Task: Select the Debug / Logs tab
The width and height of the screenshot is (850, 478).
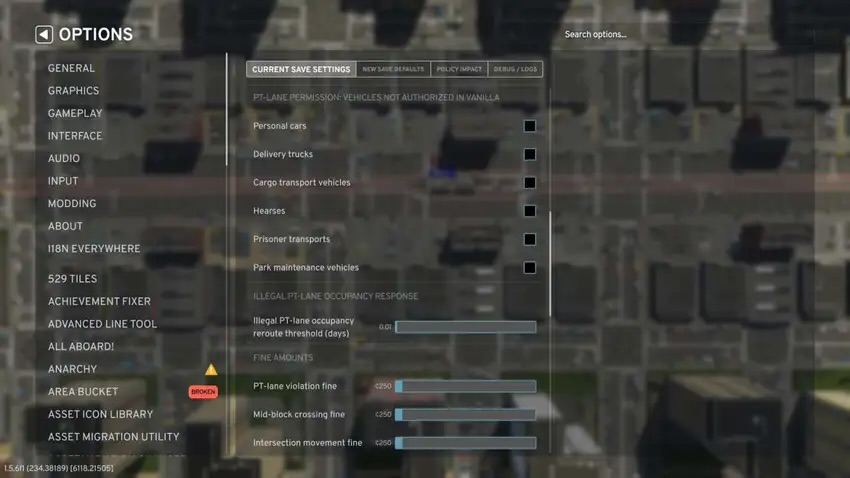Action: coord(515,70)
